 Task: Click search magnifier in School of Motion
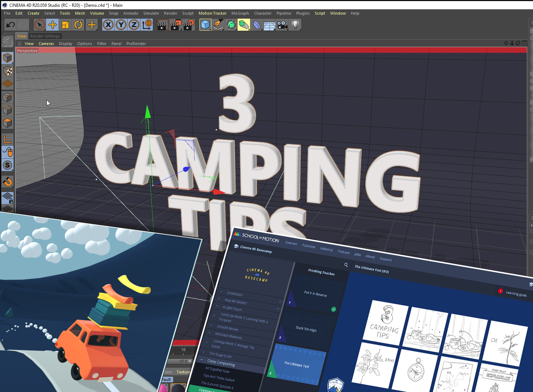tap(346, 265)
